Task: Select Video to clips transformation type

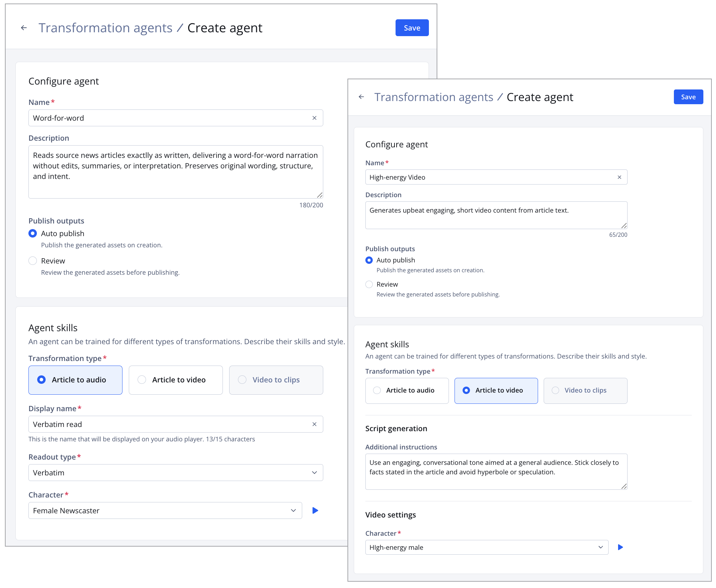Action: [276, 380]
